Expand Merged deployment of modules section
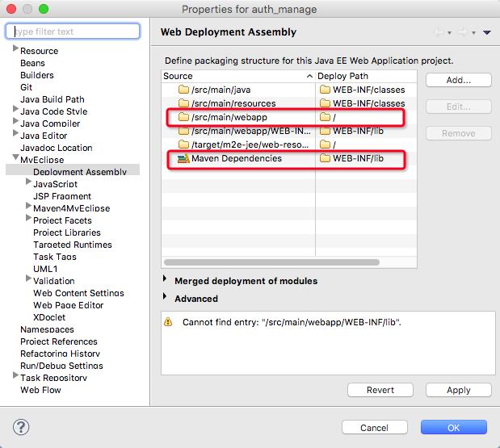 [x=166, y=280]
